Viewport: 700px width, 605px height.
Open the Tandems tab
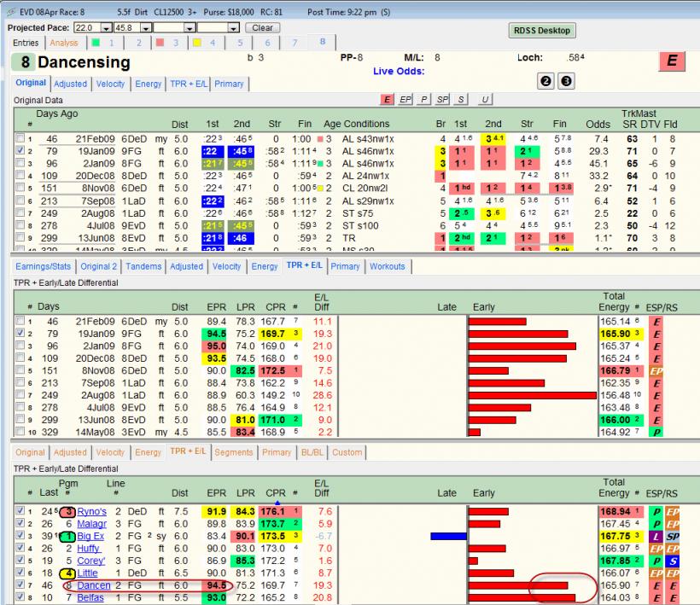click(x=143, y=266)
